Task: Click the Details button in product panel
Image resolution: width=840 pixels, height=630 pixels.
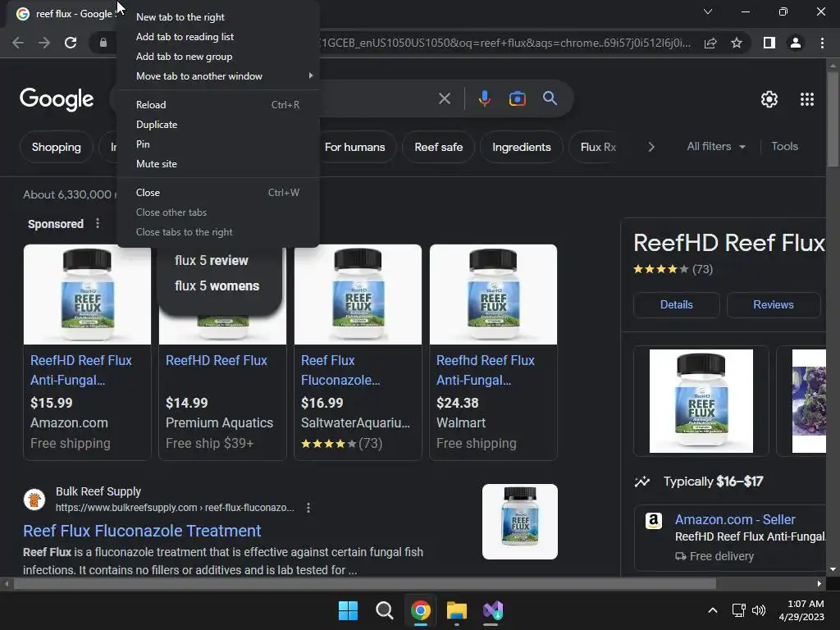Action: pyautogui.click(x=676, y=305)
